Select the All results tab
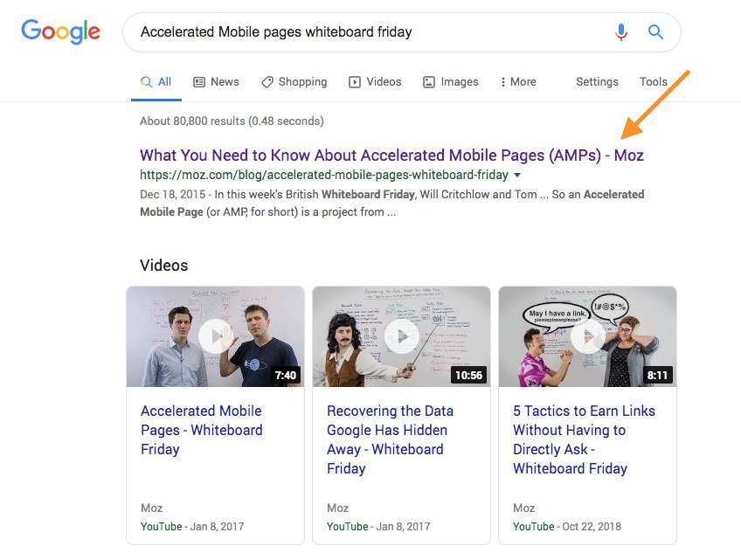The image size is (741, 560). tap(156, 82)
